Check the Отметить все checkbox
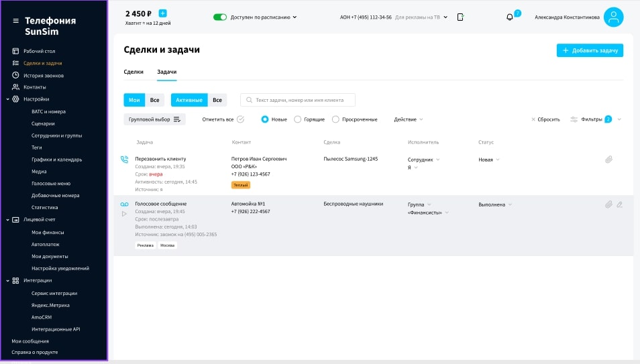Viewport: 640px width, 364px height. pyautogui.click(x=240, y=119)
